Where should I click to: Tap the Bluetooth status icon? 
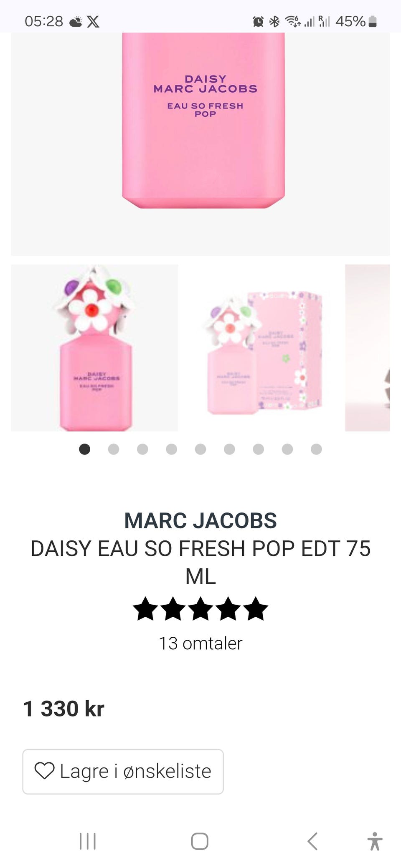(x=274, y=21)
